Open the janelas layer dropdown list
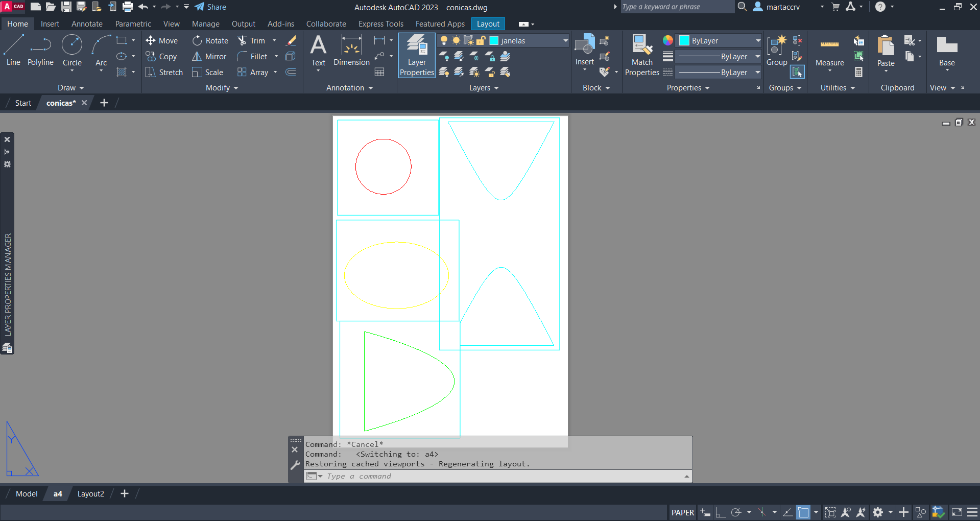Viewport: 980px width, 521px height. tap(565, 41)
